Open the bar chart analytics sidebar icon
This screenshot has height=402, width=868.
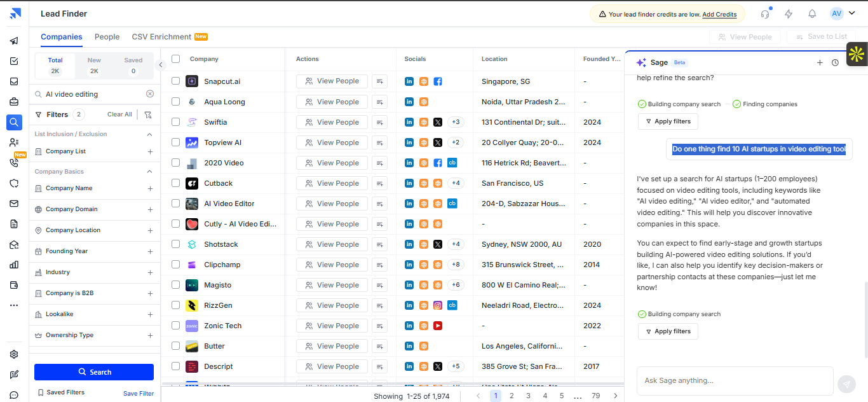(x=14, y=265)
